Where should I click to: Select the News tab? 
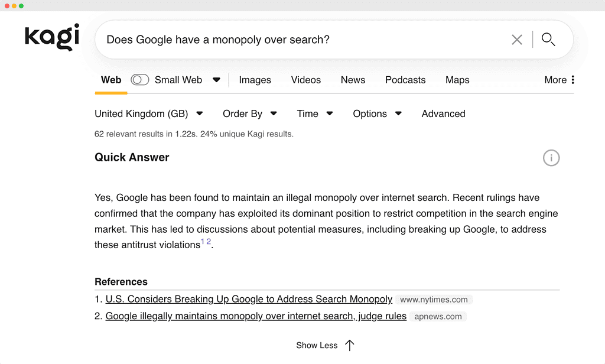click(x=353, y=80)
